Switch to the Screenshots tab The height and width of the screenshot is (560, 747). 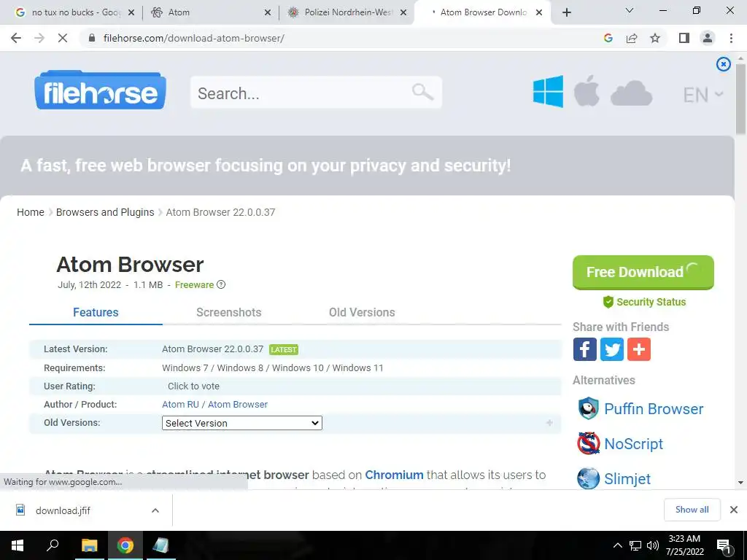[228, 312]
